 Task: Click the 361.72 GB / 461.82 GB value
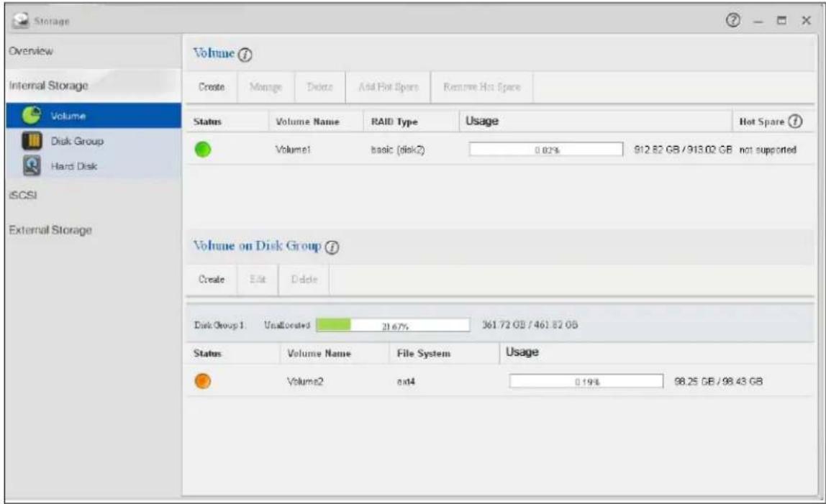tap(530, 325)
